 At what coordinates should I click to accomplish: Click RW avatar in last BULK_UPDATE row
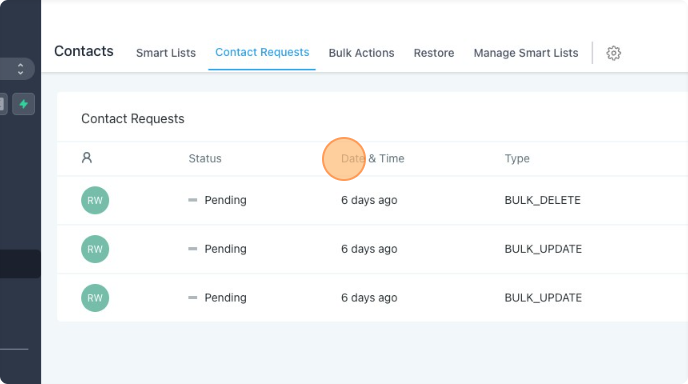click(95, 298)
